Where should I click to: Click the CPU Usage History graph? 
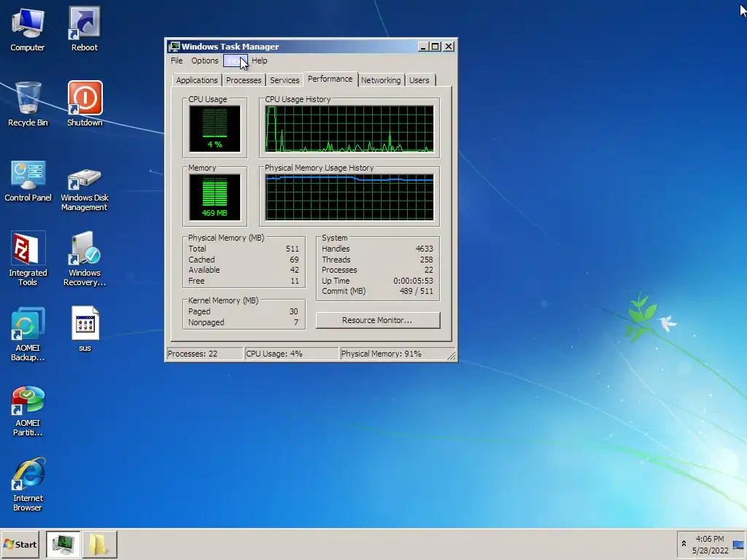tap(349, 128)
